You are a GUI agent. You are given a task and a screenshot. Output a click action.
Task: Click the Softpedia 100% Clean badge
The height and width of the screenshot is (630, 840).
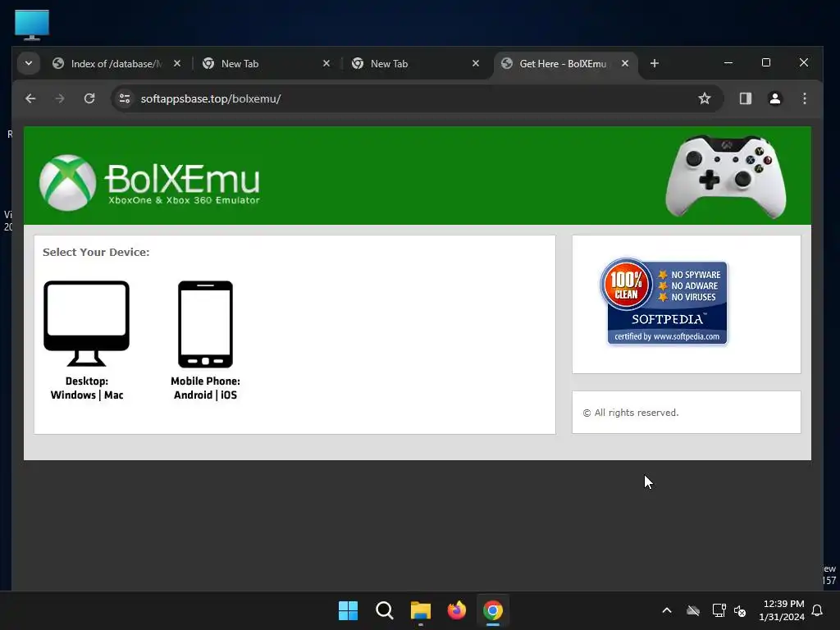[x=664, y=301]
